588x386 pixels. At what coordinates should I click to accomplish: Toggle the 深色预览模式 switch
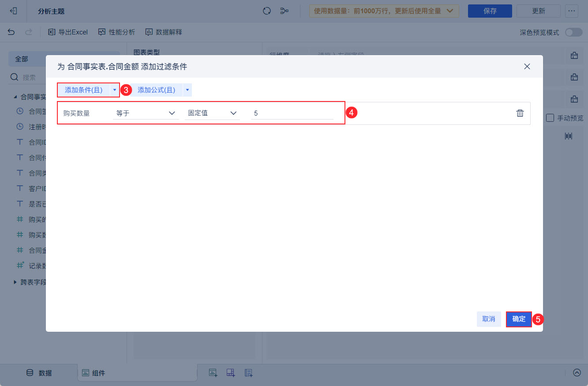coord(573,32)
